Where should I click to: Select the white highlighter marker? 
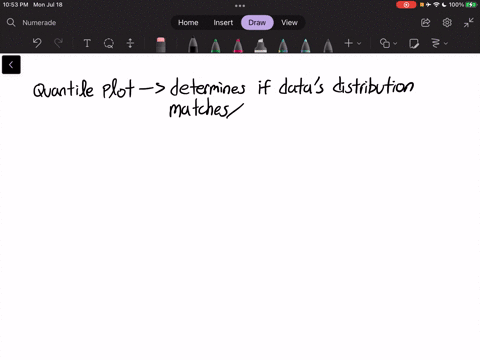[x=260, y=45]
